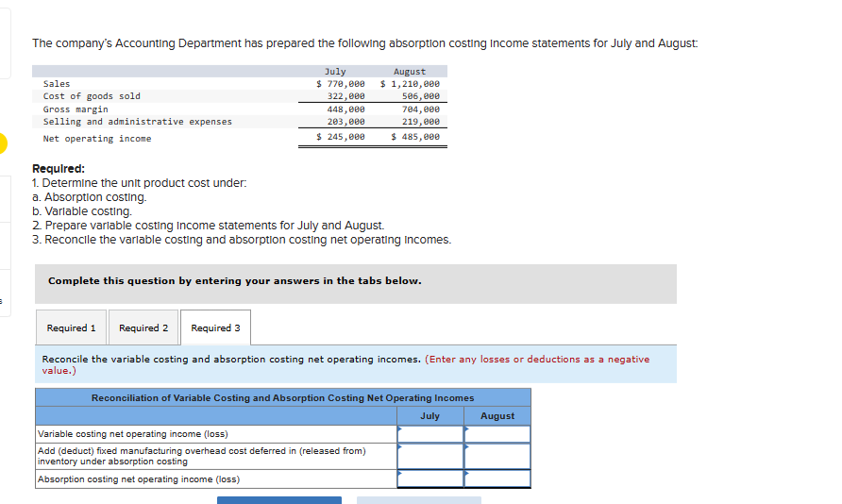This screenshot has height=504, width=842.
Task: Click July net operating income $ 245,000
Action: click(341, 137)
